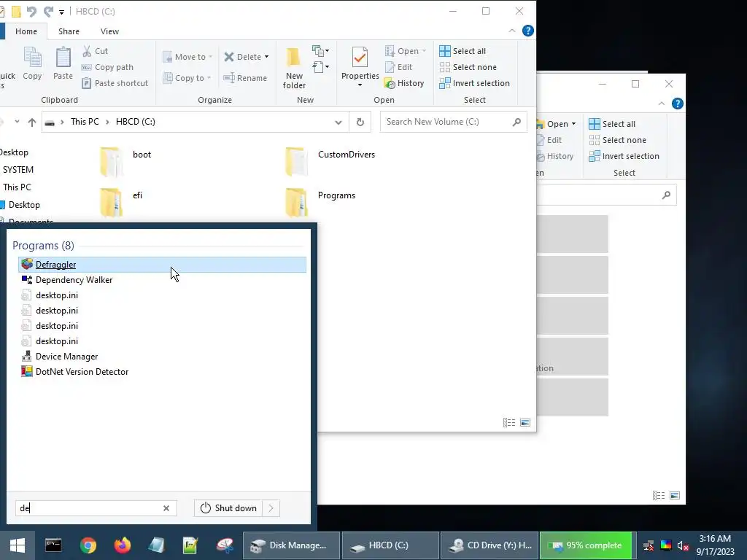This screenshot has width=747, height=560.
Task: Click Copy path in the ribbon
Action: tap(107, 67)
